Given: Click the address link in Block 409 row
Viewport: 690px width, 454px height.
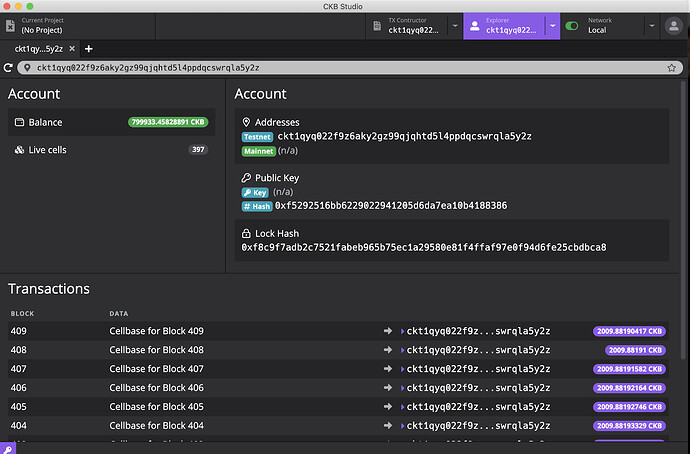Looking at the screenshot, I should 478,331.
